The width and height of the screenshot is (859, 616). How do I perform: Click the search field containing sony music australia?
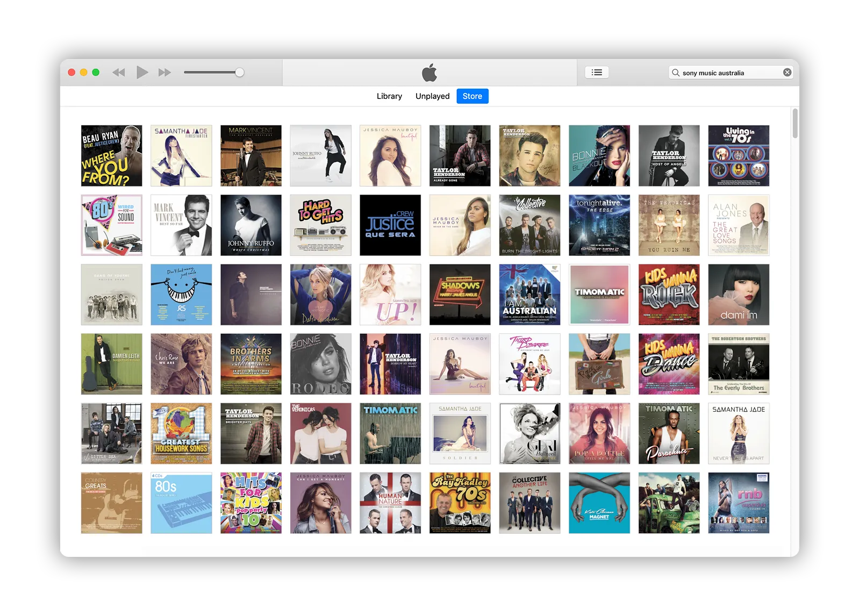coord(731,73)
